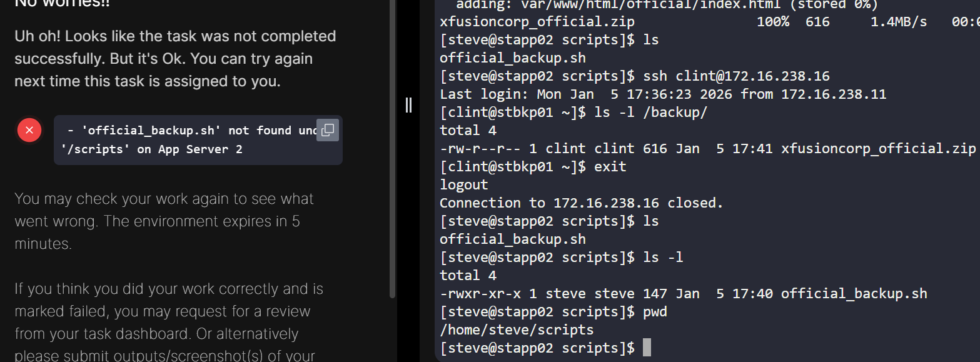Click the 'logout' line in terminal
This screenshot has width=980, height=362.
(x=463, y=185)
